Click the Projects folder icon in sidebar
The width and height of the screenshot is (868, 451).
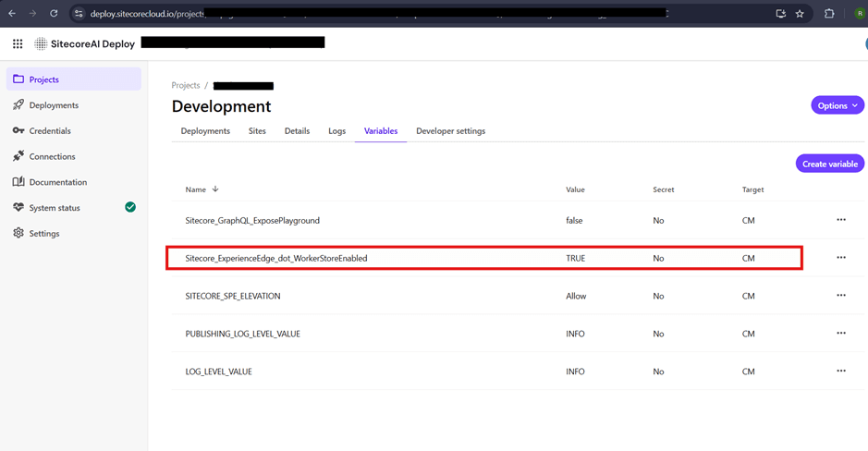[x=18, y=79]
